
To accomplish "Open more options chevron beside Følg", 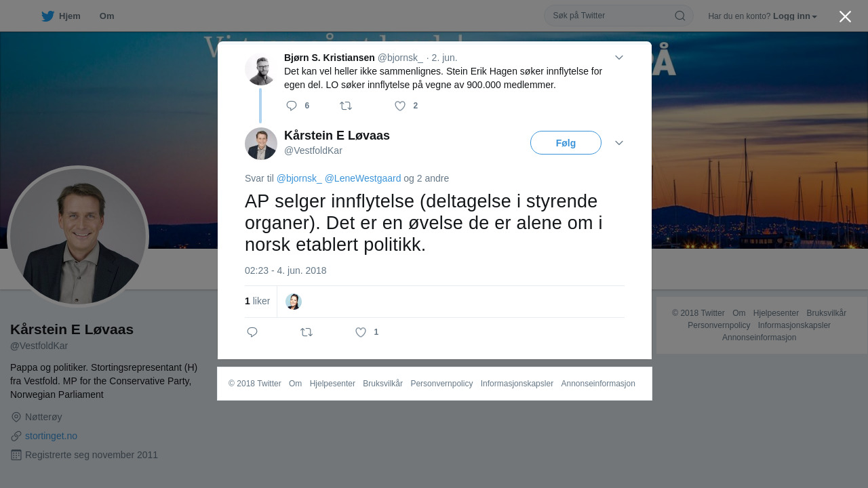I will pyautogui.click(x=619, y=143).
